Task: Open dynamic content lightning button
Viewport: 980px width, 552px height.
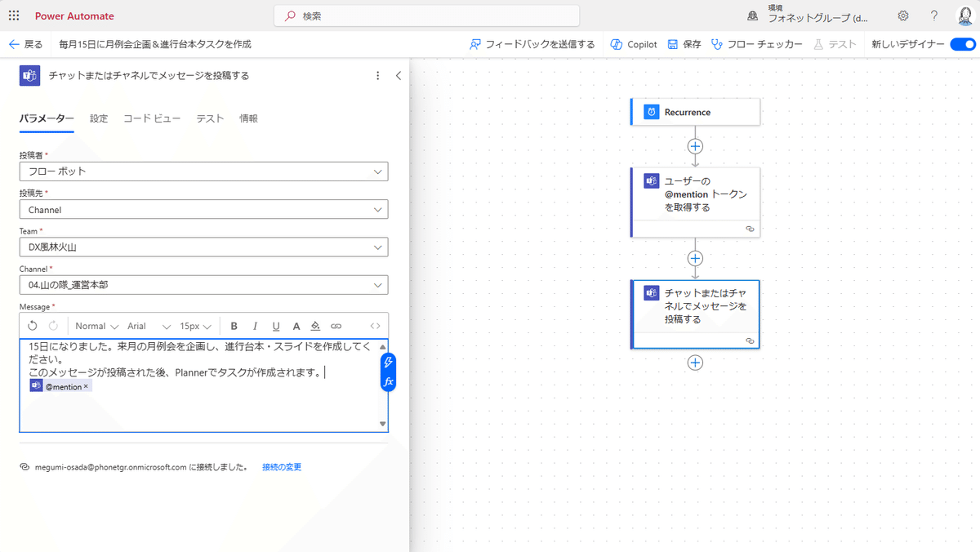Action: (x=389, y=362)
